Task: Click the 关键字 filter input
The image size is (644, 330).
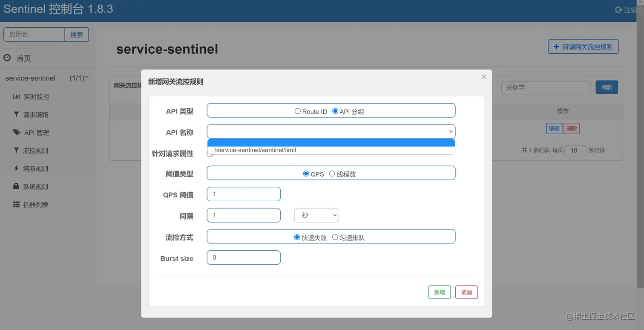Action: pyautogui.click(x=546, y=87)
